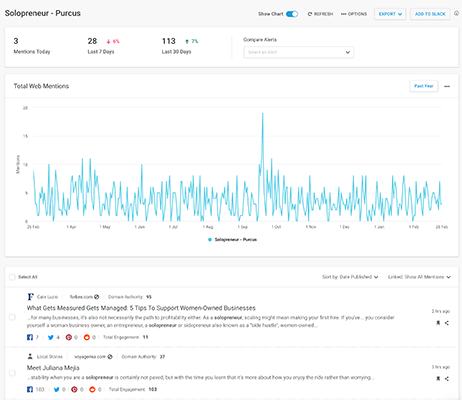
Task: Click the Refresh circular arrow icon
Action: (310, 14)
